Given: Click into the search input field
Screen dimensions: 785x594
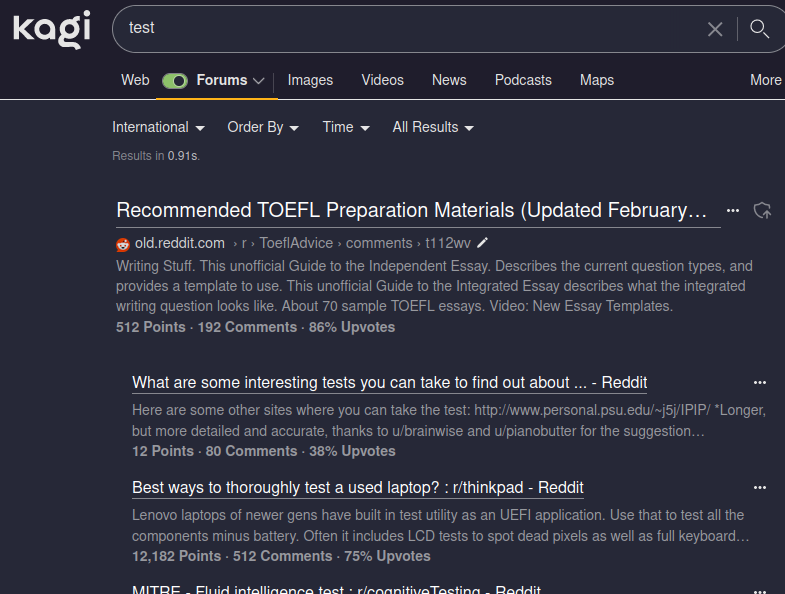Looking at the screenshot, I should click(x=400, y=28).
